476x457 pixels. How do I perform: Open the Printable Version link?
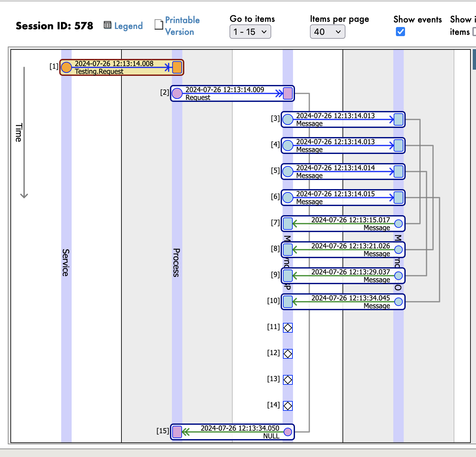point(182,26)
